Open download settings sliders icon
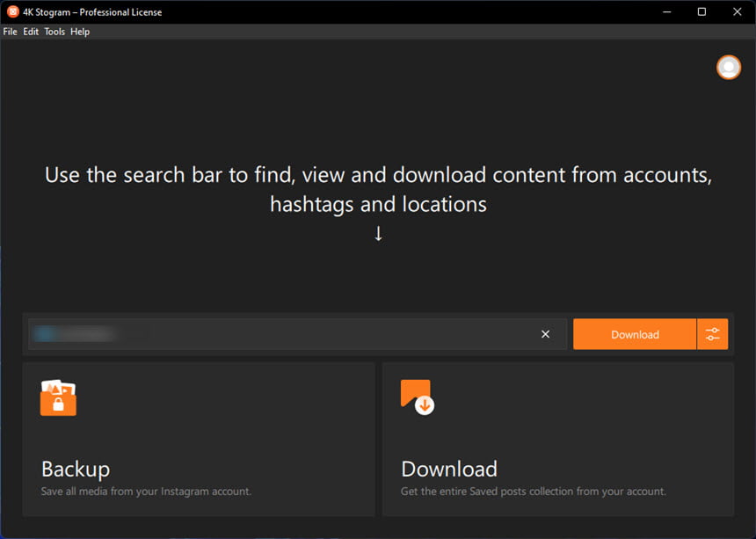756x539 pixels. (713, 334)
